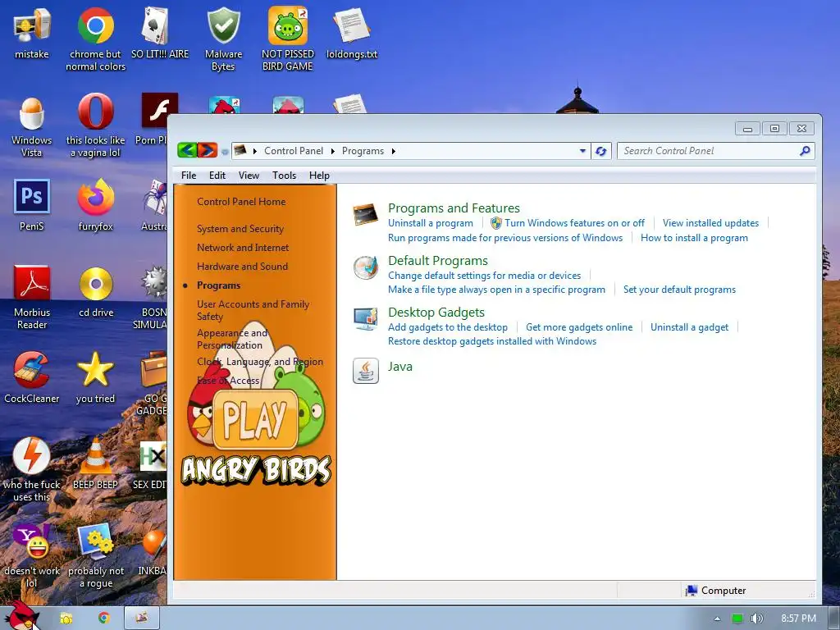The height and width of the screenshot is (630, 840).
Task: Click the Java coffee cup icon
Action: tap(366, 371)
